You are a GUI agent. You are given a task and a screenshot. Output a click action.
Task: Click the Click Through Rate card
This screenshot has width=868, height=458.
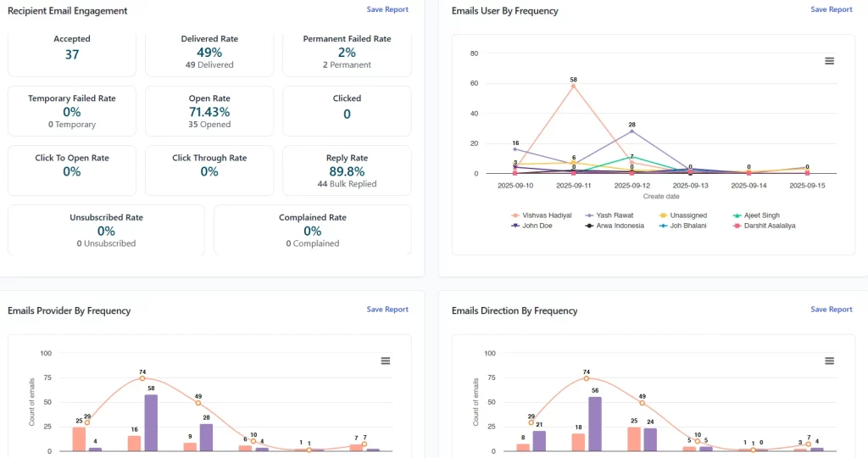click(209, 170)
